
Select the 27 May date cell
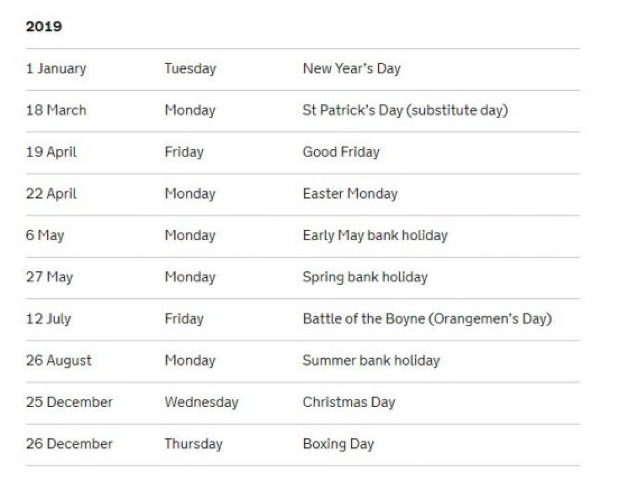[50, 277]
